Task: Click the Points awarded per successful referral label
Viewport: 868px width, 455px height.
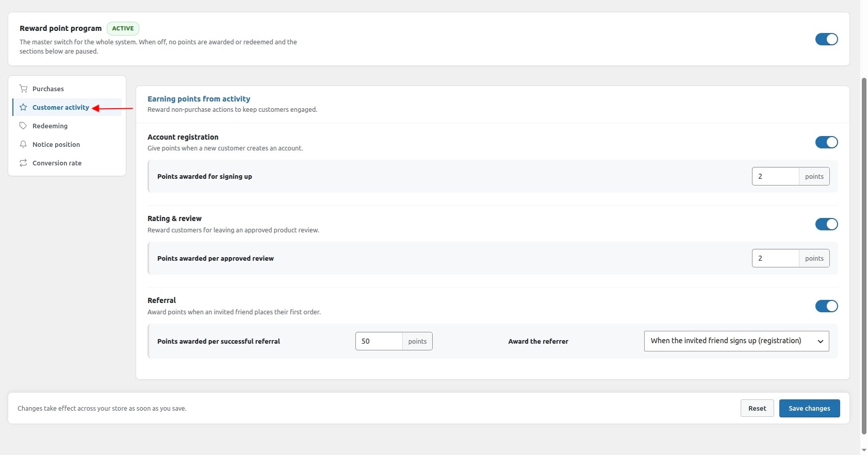Action: pyautogui.click(x=219, y=341)
